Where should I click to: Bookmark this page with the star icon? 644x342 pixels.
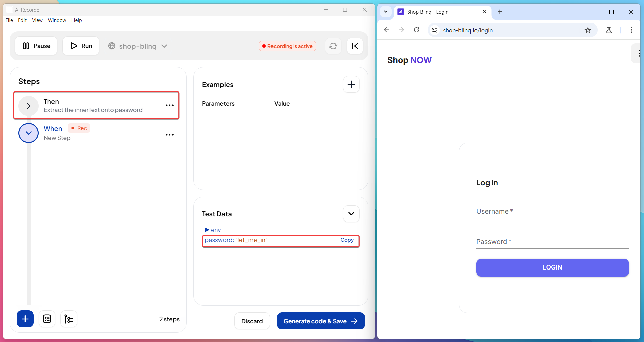coord(588,30)
